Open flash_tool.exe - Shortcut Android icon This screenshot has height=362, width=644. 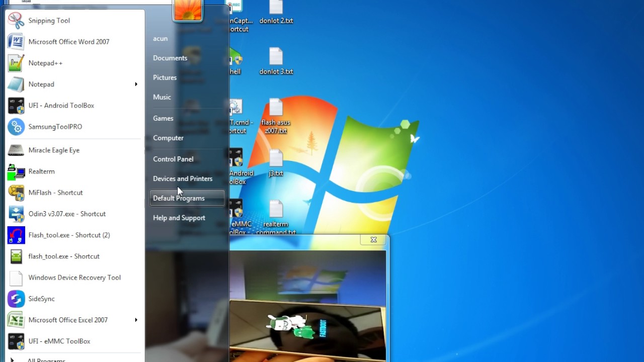(16, 256)
